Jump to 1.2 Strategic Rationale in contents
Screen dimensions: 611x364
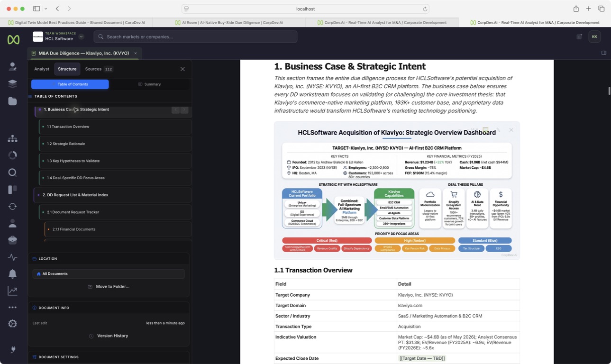click(115, 144)
